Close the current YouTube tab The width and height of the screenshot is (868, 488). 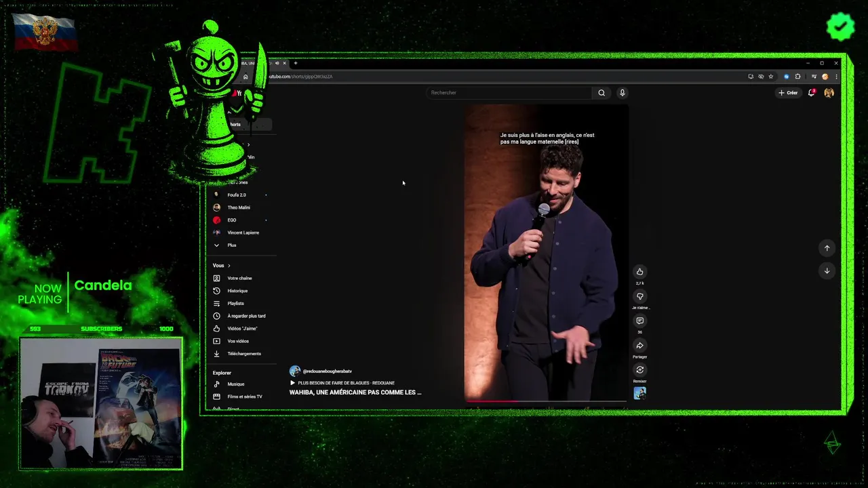[285, 63]
